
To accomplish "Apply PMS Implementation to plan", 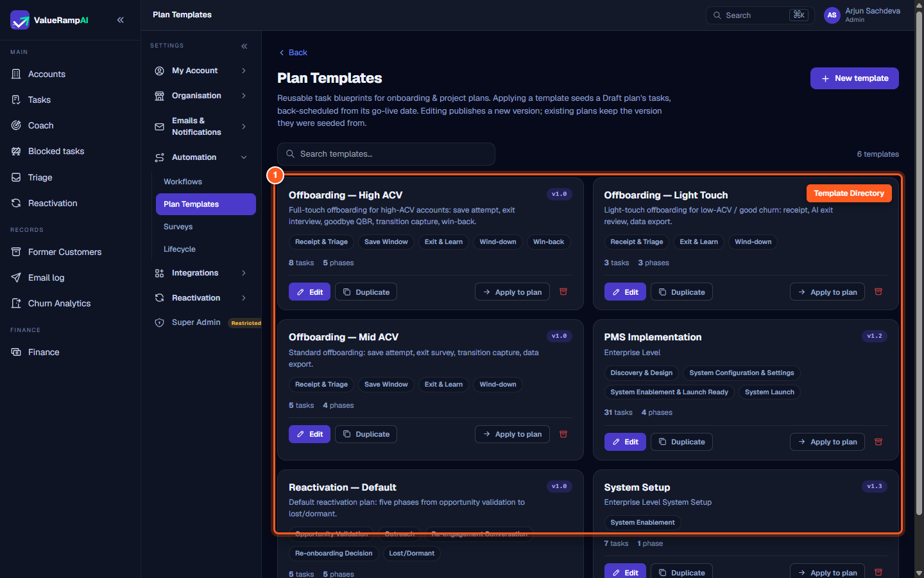I will coord(828,442).
